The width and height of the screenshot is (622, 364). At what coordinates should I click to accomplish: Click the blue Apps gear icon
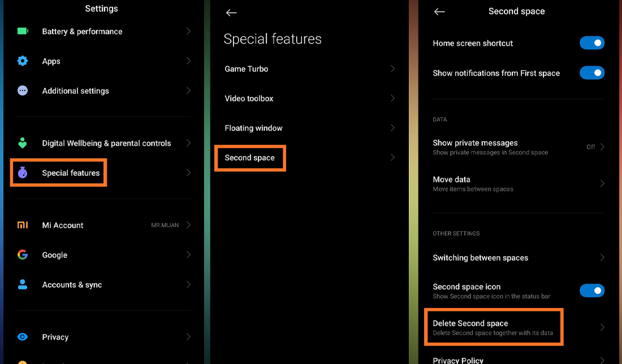click(x=23, y=61)
